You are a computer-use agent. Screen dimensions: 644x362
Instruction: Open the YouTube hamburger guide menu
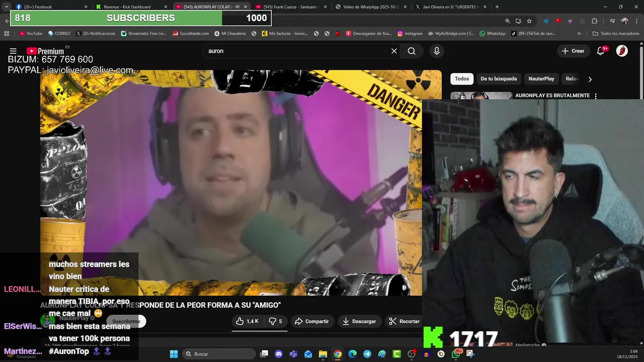(13, 51)
